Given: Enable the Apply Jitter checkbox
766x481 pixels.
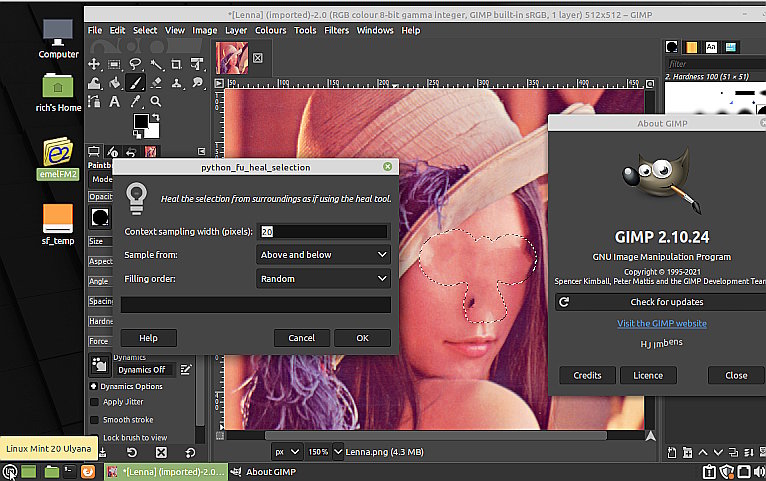Looking at the screenshot, I should 94,402.
